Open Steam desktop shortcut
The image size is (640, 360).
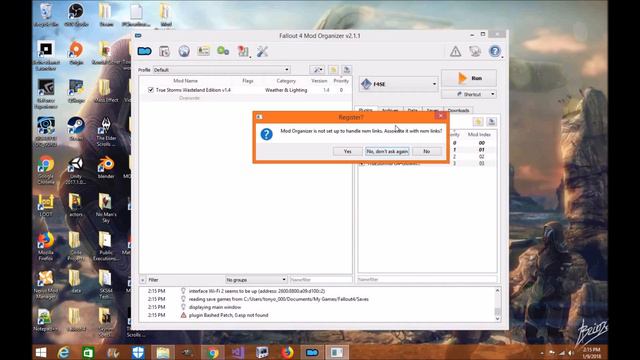pyautogui.click(x=76, y=129)
